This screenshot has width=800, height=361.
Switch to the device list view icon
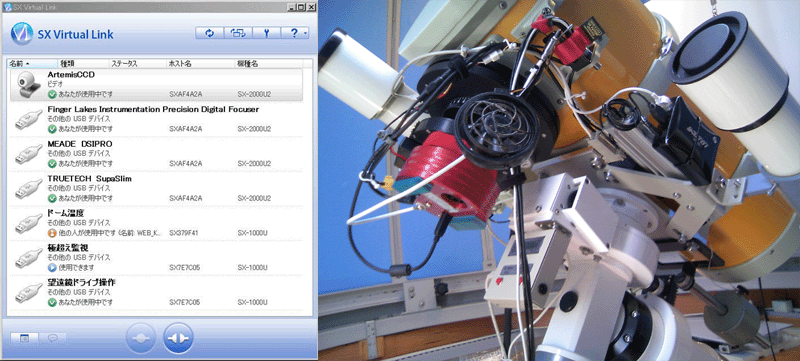point(24,338)
